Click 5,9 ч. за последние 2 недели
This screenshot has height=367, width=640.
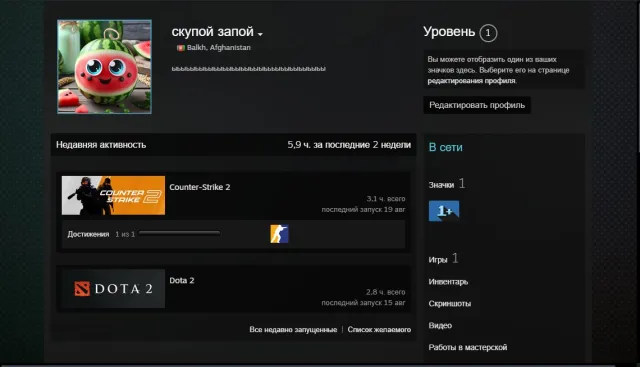tap(349, 145)
